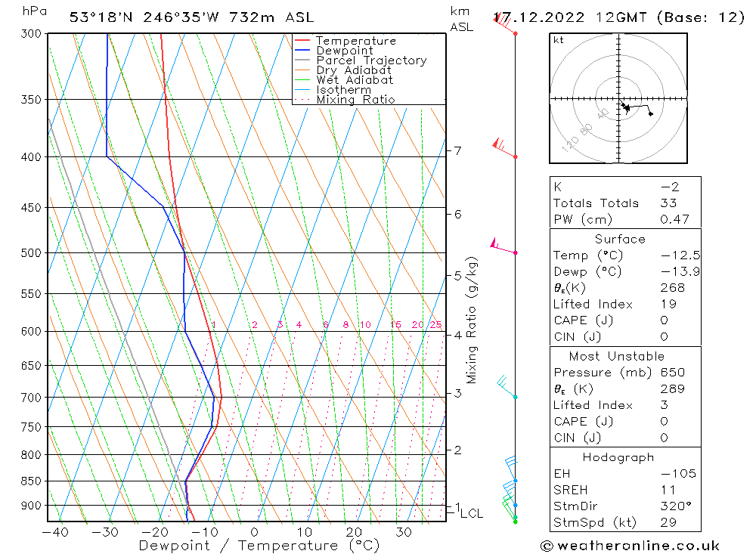This screenshot has width=756, height=554.
Task: Click the 850 hPa blue wind barb
Action: [512, 469]
